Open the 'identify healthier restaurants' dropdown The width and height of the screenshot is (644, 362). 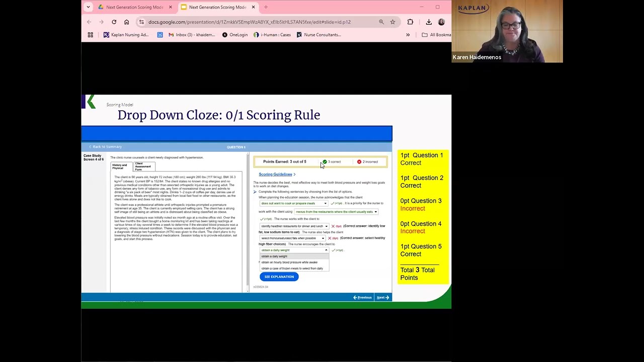click(294, 226)
